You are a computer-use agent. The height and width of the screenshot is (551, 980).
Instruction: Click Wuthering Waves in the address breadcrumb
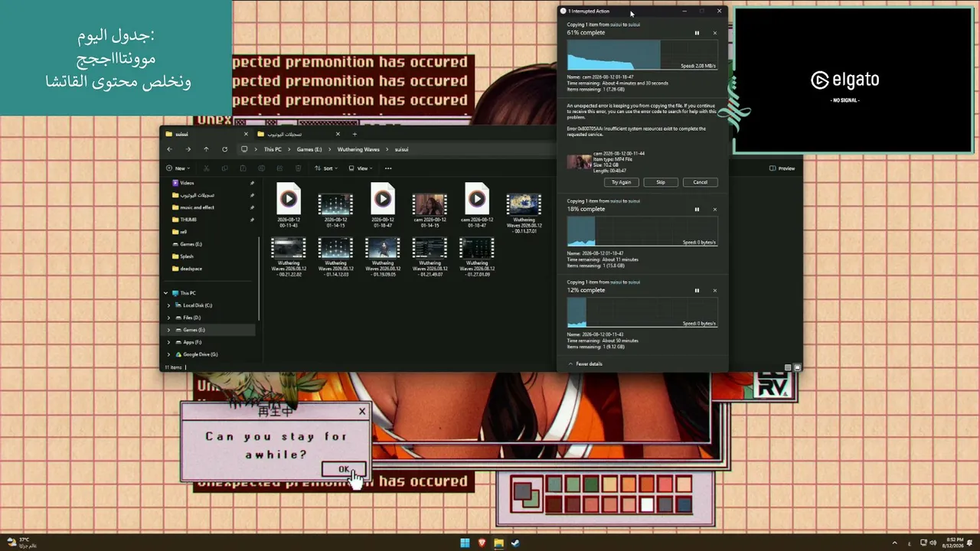click(358, 149)
